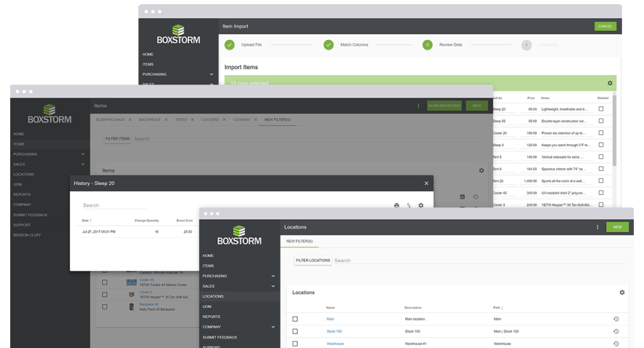Expand Sales in the Locations window sidebar
This screenshot has height=348, width=644.
273,286
